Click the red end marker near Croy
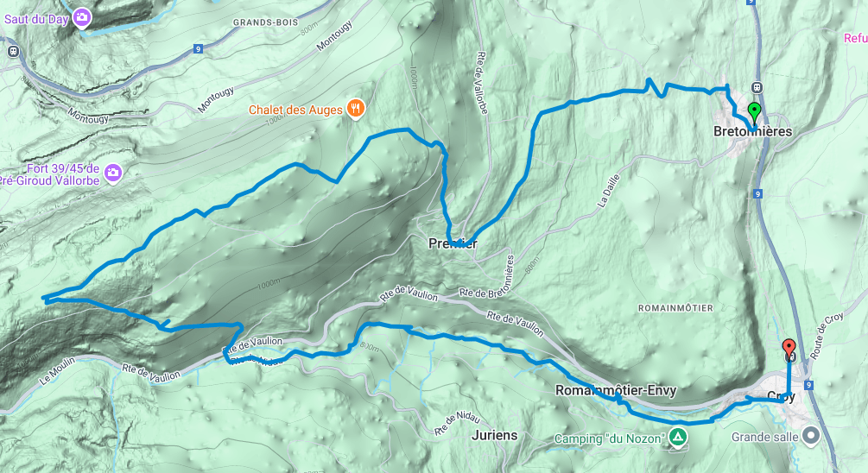The width and height of the screenshot is (868, 473). coord(789,348)
